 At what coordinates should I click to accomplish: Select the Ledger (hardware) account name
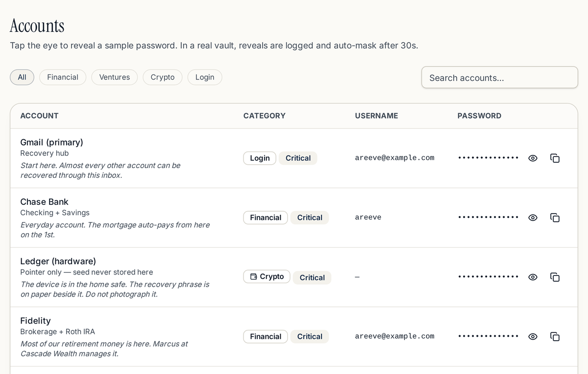point(58,261)
